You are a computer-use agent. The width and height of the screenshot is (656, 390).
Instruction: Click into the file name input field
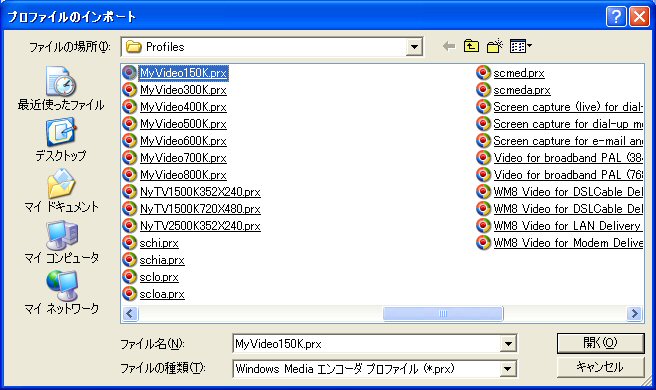(x=366, y=344)
